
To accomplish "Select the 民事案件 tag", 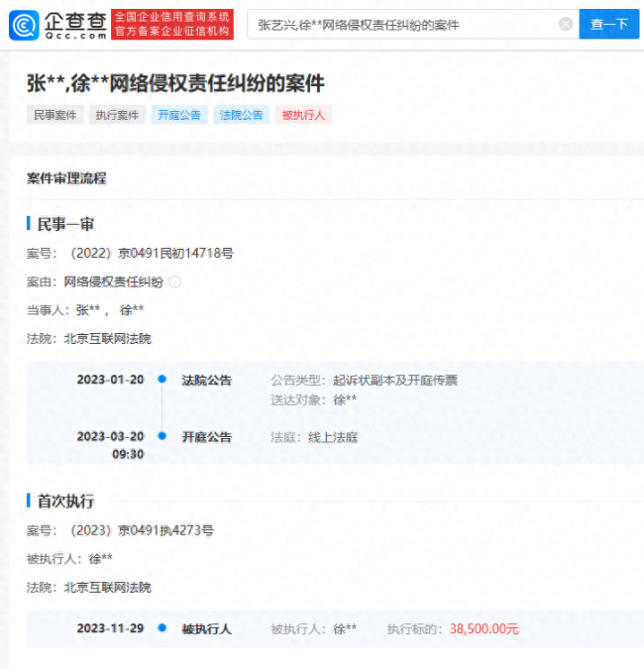I will [x=54, y=115].
